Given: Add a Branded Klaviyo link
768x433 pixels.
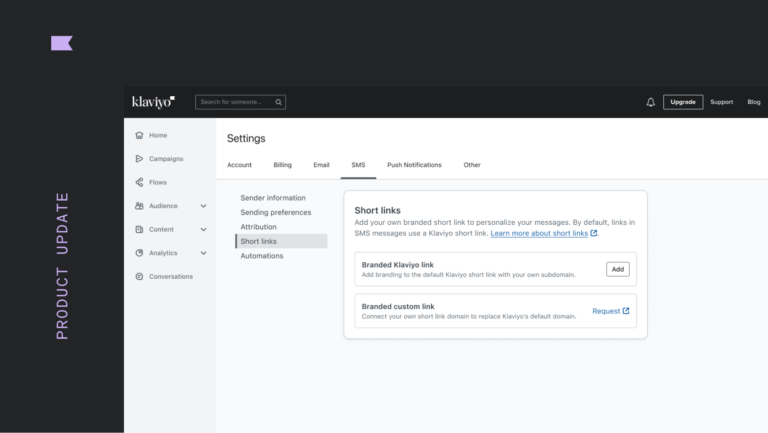Looking at the screenshot, I should tap(618, 269).
